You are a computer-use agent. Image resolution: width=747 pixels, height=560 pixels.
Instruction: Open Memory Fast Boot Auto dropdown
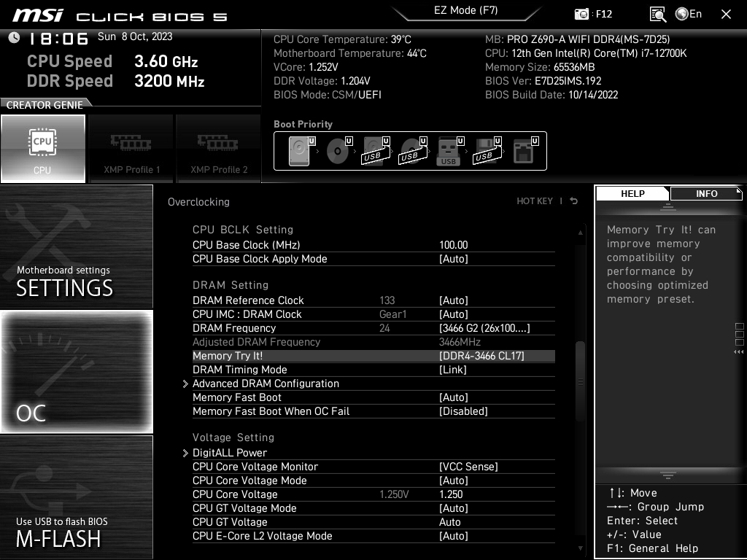point(454,397)
